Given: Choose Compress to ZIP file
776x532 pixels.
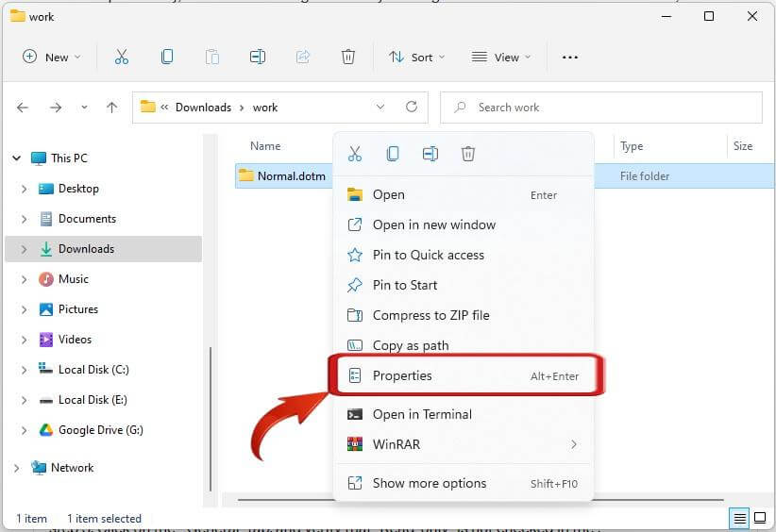Looking at the screenshot, I should coord(464,315).
